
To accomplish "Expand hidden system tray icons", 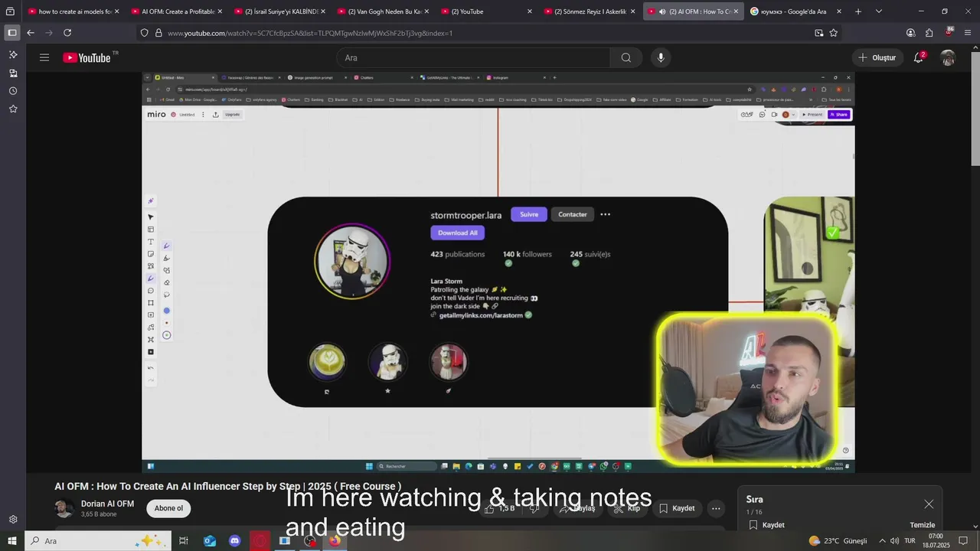I will tap(881, 541).
